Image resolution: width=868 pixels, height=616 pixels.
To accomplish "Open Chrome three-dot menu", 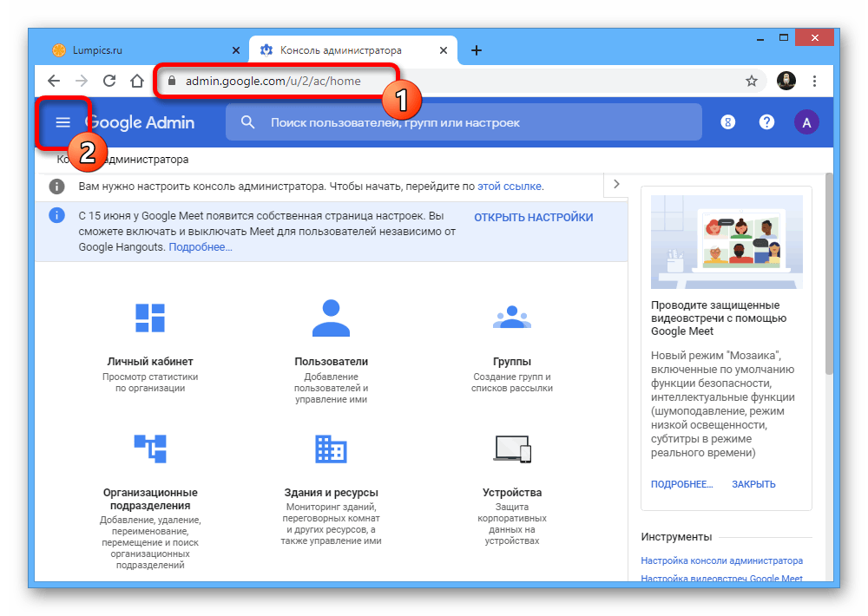I will tap(814, 81).
